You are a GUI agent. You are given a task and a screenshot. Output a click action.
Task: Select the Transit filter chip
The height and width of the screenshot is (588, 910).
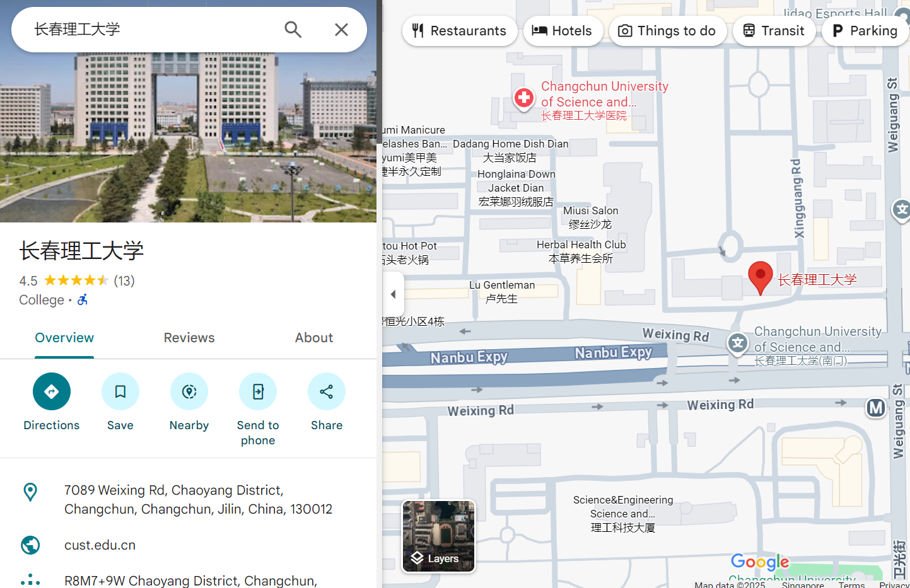point(774,31)
